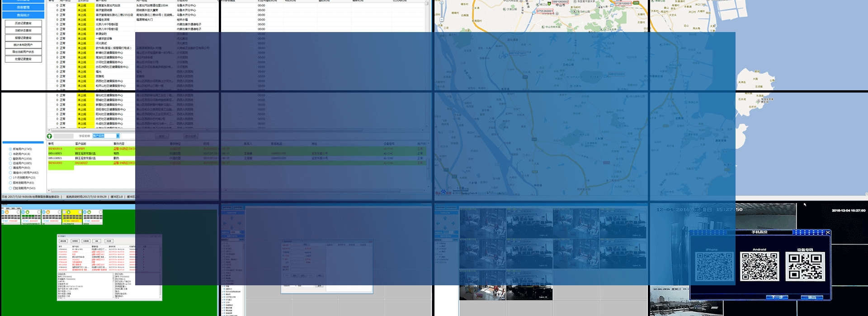Click customer name 0412AGZJ in the event list
The height and width of the screenshot is (316, 868).
tap(81, 163)
